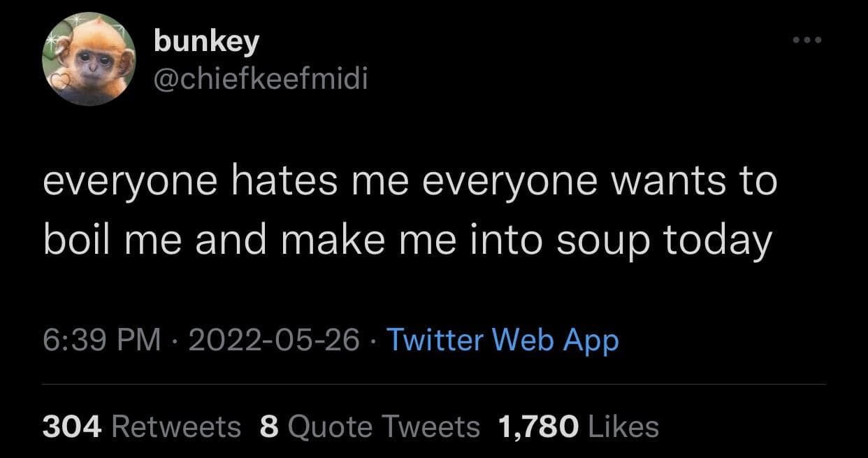The width and height of the screenshot is (868, 458).
Task: Visit the @chiefkeefmidi handle link
Action: (x=259, y=81)
